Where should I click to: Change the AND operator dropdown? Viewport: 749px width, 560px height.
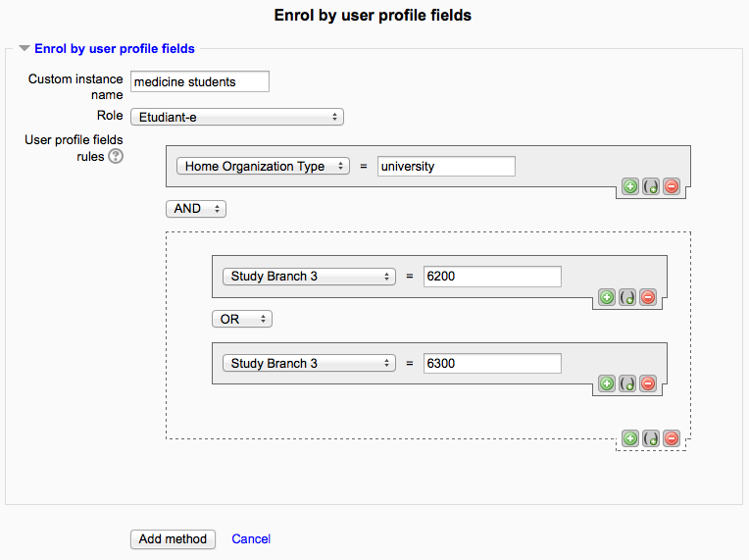196,209
